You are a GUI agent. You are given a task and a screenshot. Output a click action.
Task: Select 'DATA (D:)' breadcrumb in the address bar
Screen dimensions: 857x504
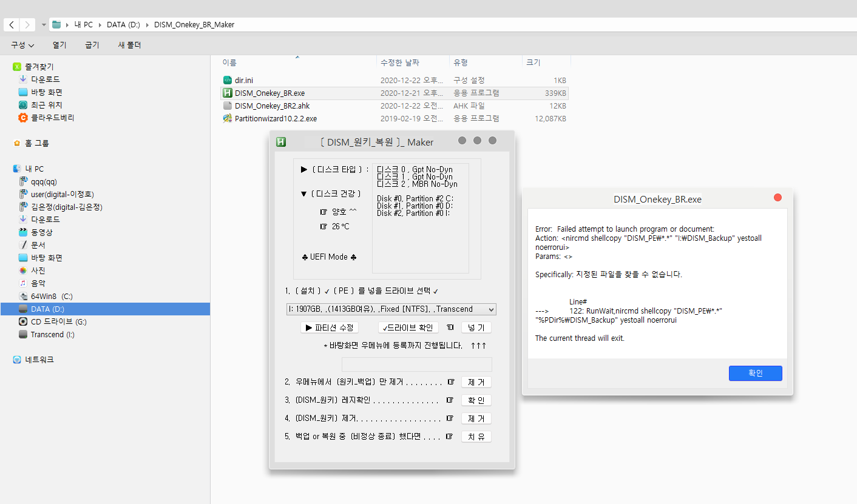tap(123, 25)
